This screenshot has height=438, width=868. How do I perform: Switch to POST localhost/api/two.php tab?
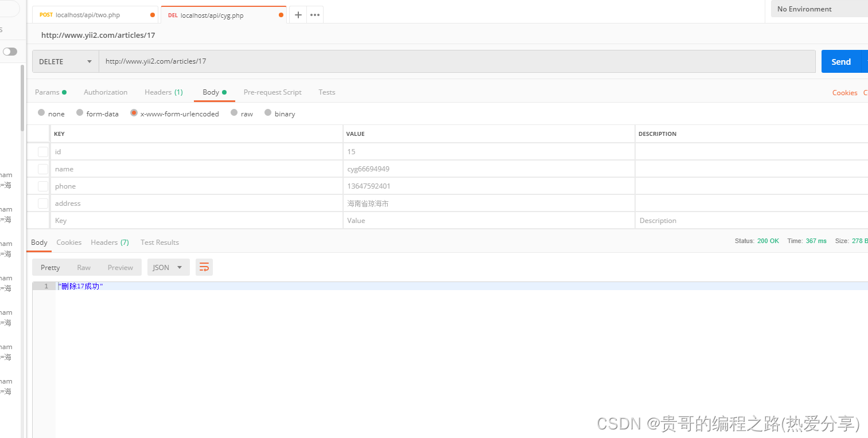click(x=95, y=15)
